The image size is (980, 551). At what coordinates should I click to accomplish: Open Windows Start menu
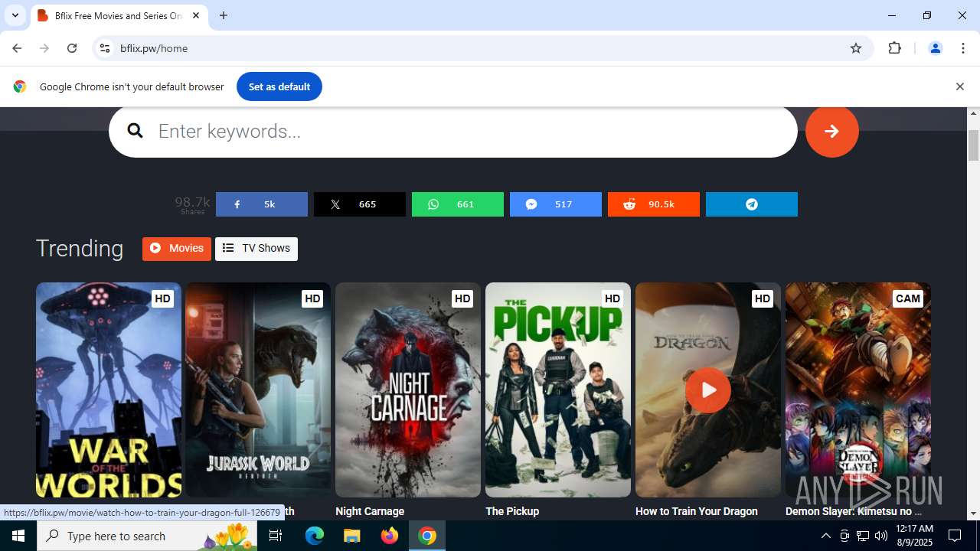(x=18, y=536)
